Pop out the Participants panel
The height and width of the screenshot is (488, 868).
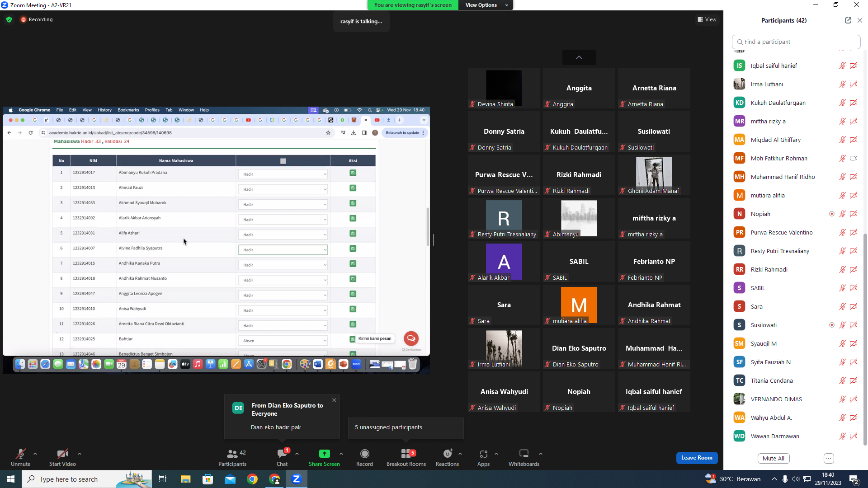848,20
